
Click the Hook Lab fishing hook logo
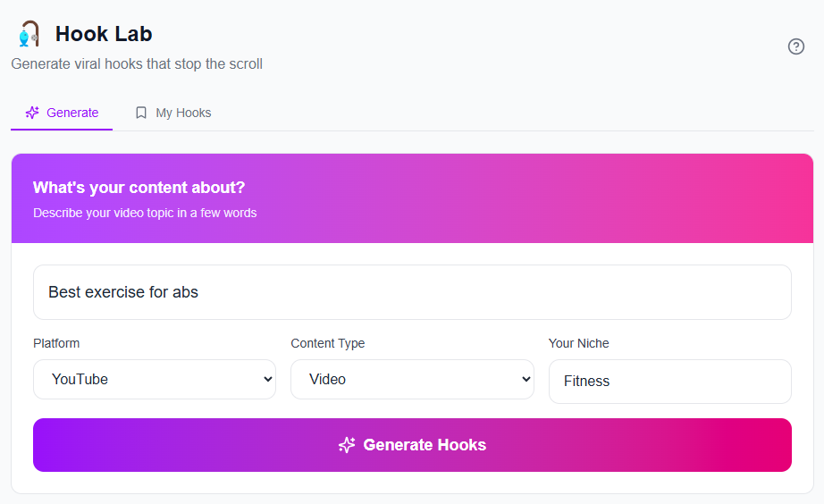[29, 34]
